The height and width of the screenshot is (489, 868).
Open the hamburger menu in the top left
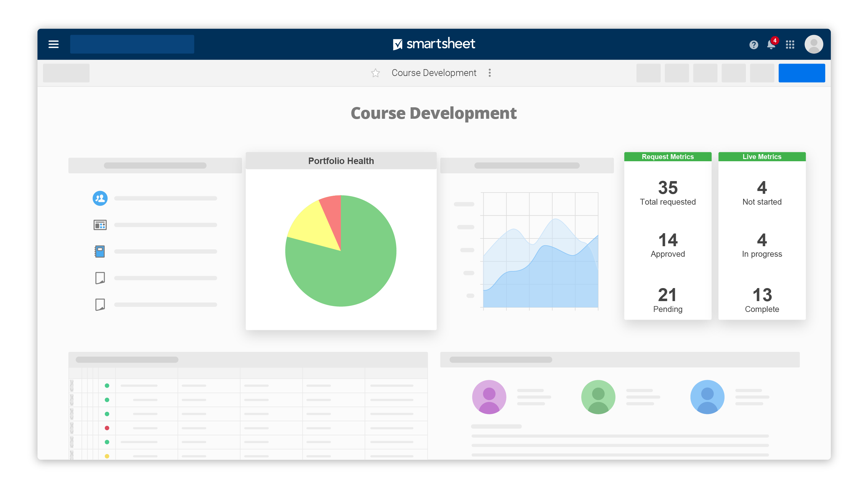[x=53, y=44]
